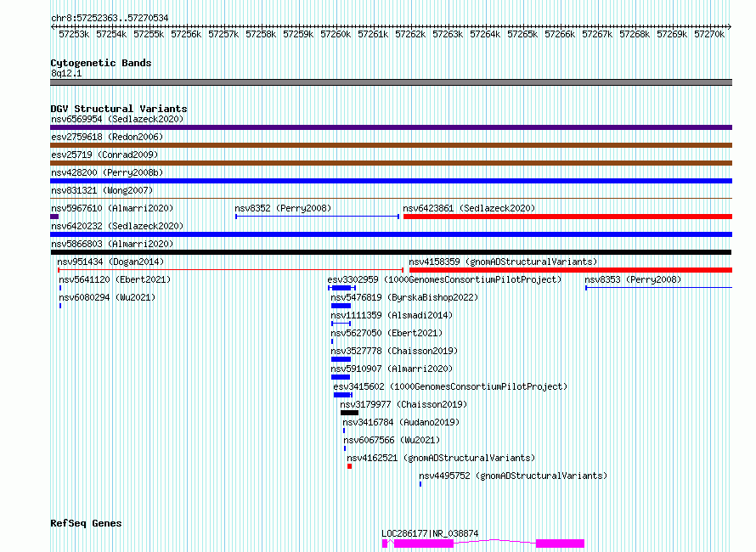This screenshot has width=756, height=552.
Task: Open the nsv6423861 (Sedlazeck2020) label
Action: 469,208
